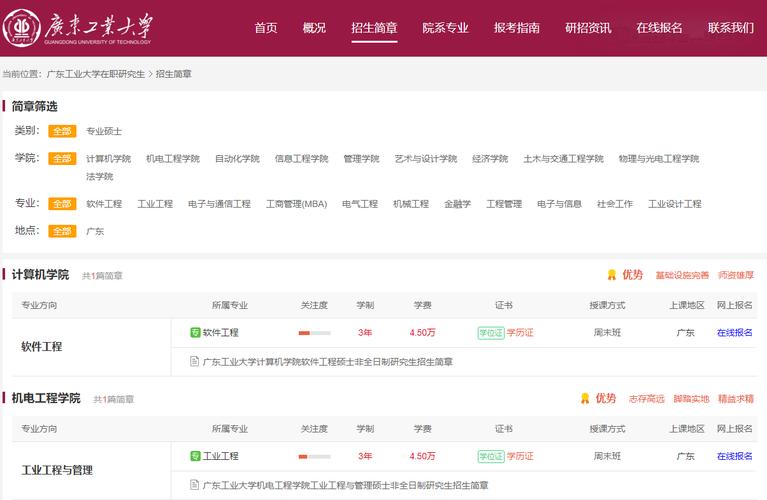The width and height of the screenshot is (767, 500).
Task: Go to 首页 in the top navigation
Action: [x=266, y=28]
